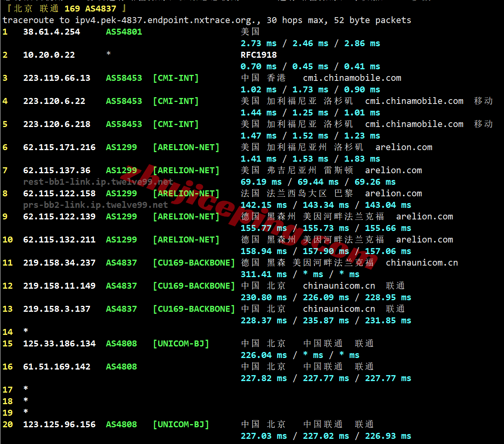
Task: Select IP 125.33.186.134 at hop 15
Action: tap(59, 344)
